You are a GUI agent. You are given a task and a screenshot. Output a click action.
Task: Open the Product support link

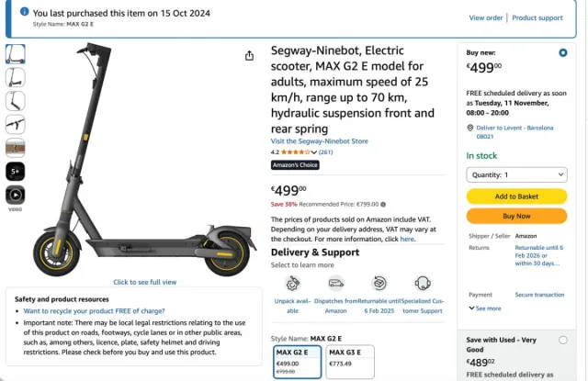[537, 17]
